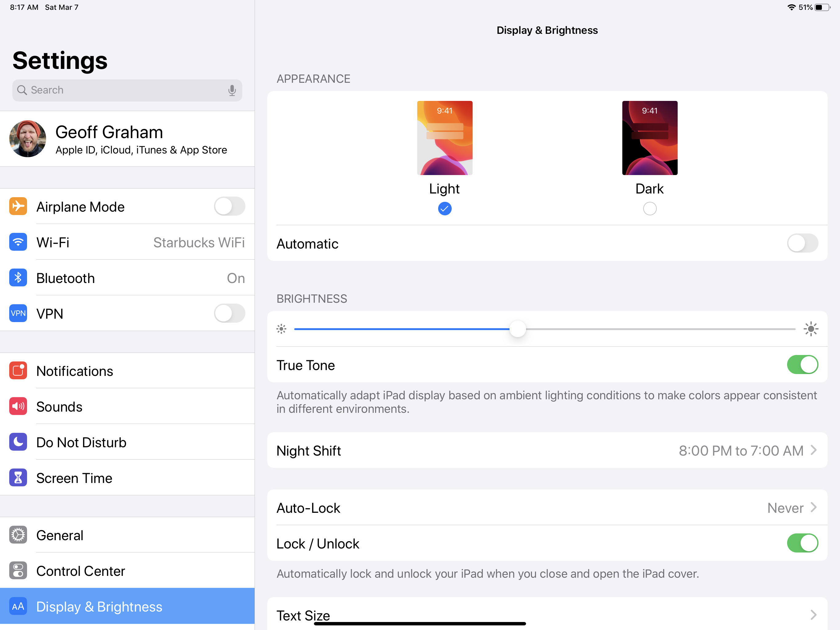Image resolution: width=840 pixels, height=630 pixels.
Task: Open Wi-Fi settings in sidebar
Action: (x=127, y=242)
